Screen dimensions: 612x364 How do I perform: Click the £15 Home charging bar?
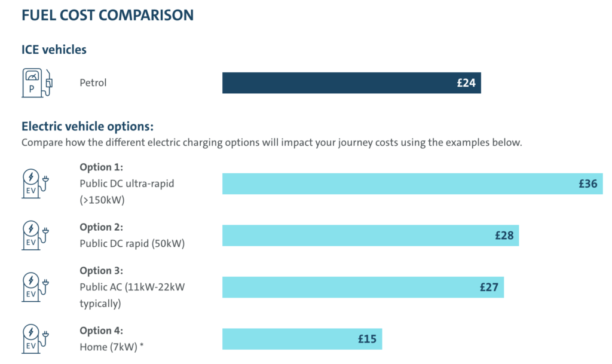coord(302,339)
